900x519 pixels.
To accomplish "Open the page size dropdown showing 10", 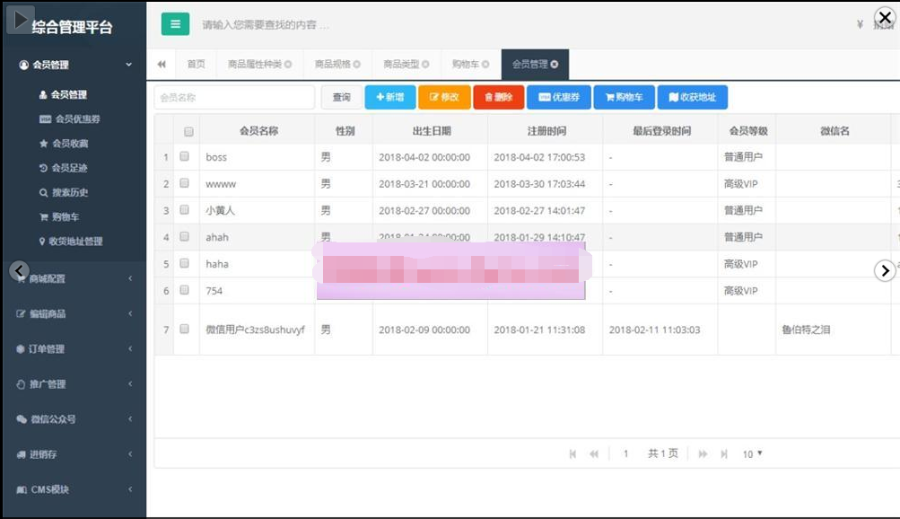I will click(752, 454).
